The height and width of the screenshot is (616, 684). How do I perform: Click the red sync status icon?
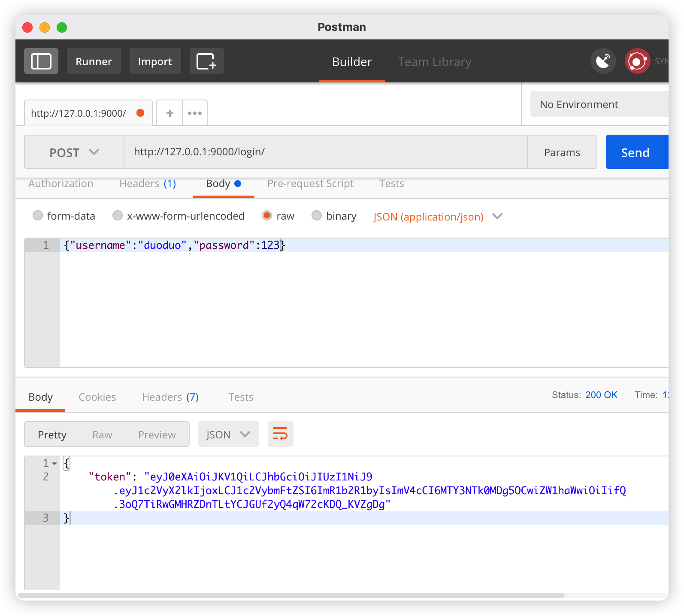(x=637, y=61)
